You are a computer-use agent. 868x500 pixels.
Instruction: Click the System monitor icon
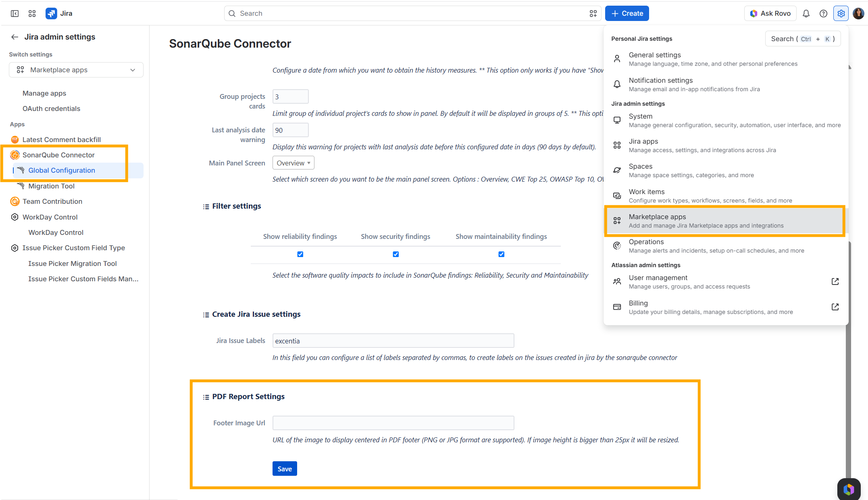click(x=617, y=120)
